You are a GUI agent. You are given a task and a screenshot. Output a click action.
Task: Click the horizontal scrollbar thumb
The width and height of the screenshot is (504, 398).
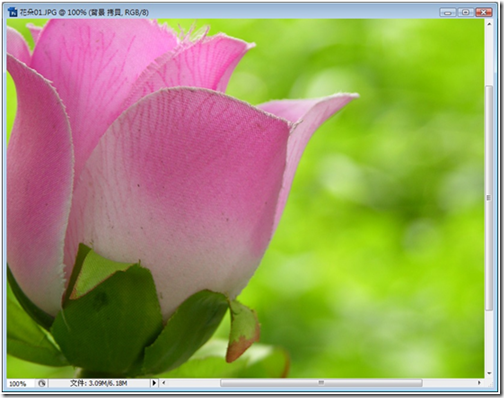click(x=321, y=383)
